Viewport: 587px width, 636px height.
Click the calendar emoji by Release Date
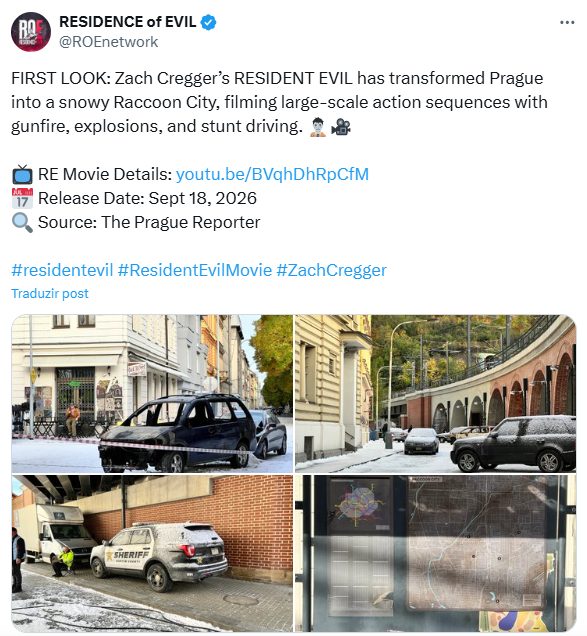click(22, 198)
